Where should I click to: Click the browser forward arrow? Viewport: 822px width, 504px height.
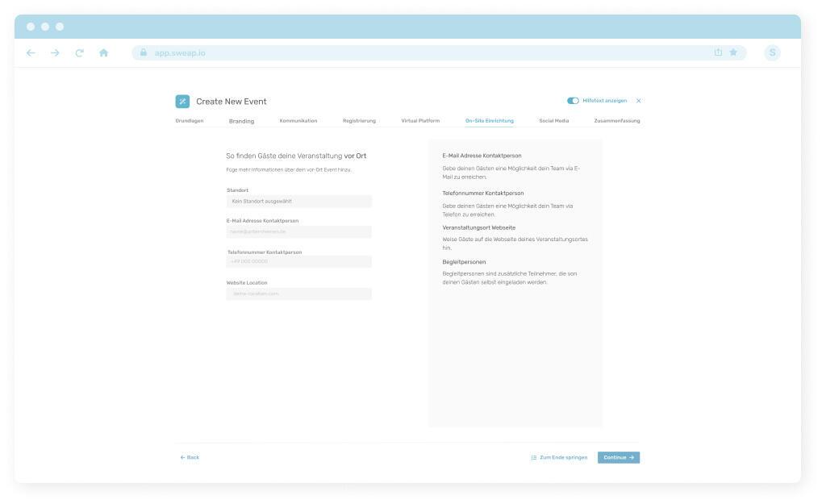pos(54,53)
